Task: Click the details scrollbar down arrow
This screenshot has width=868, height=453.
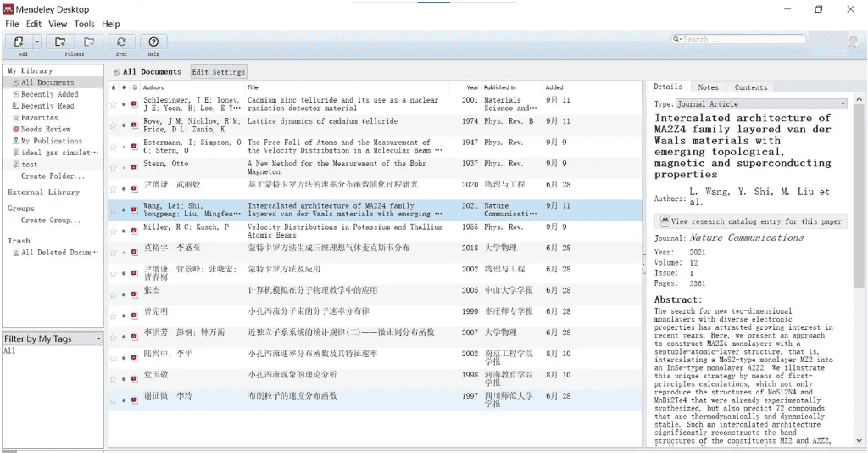Action: pyautogui.click(x=860, y=441)
